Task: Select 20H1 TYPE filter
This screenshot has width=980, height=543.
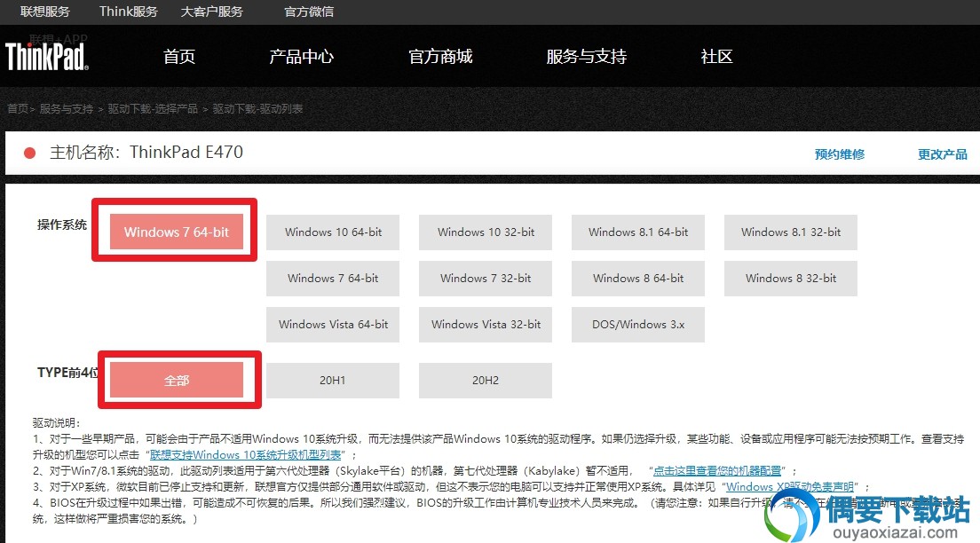Action: click(333, 380)
